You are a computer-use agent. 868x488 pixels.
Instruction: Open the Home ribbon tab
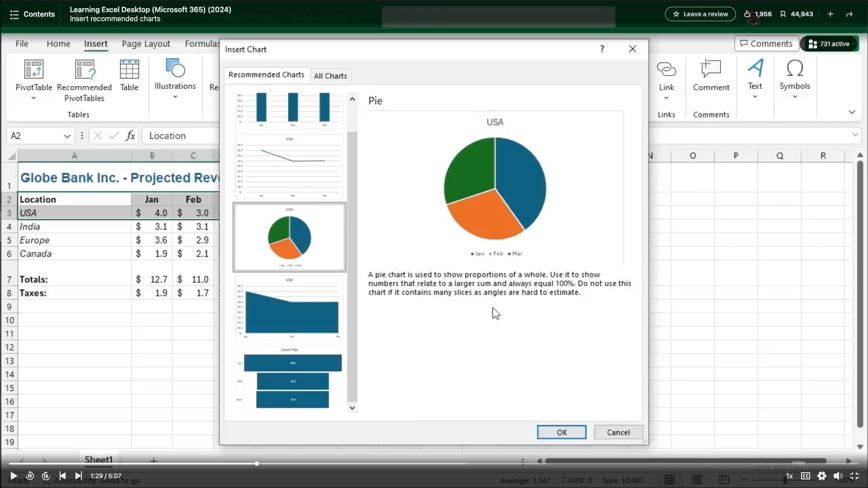[58, 44]
